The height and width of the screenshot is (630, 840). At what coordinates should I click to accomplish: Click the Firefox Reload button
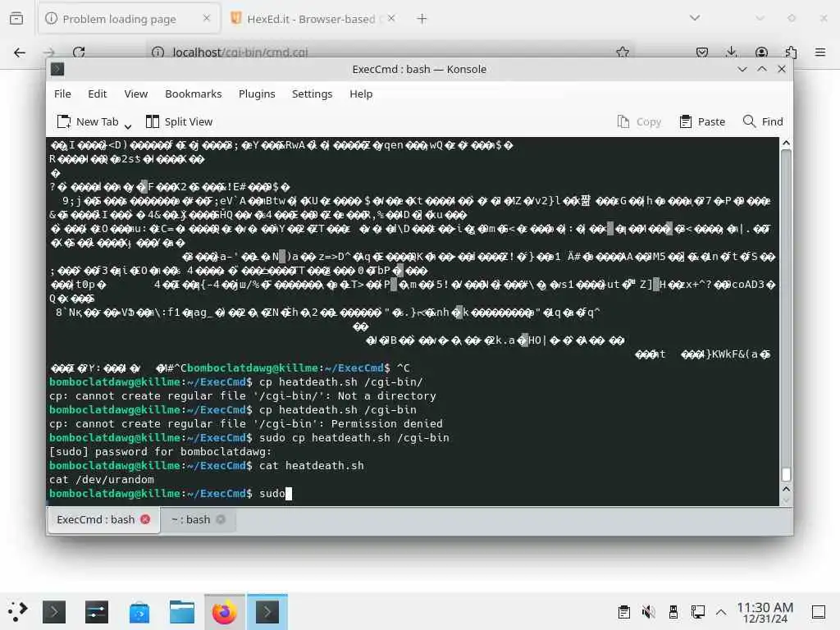79,52
